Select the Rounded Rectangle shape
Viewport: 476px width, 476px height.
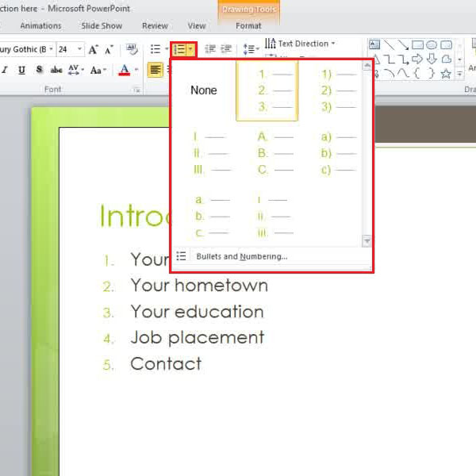coord(446,45)
